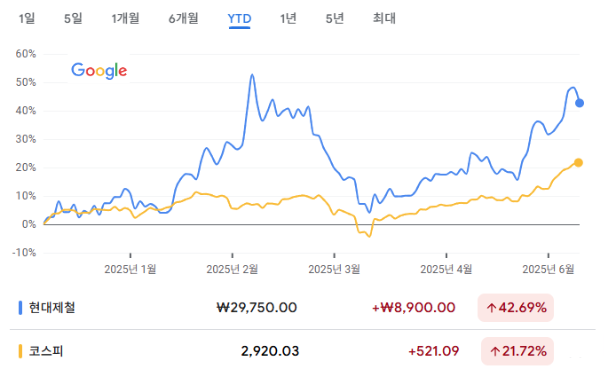This screenshot has height=378, width=609.
Task: Open the 코스피 index name link
Action: tap(46, 351)
